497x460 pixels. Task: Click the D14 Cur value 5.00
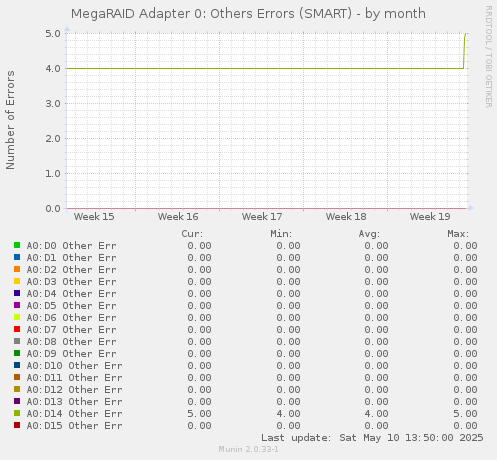pos(199,414)
